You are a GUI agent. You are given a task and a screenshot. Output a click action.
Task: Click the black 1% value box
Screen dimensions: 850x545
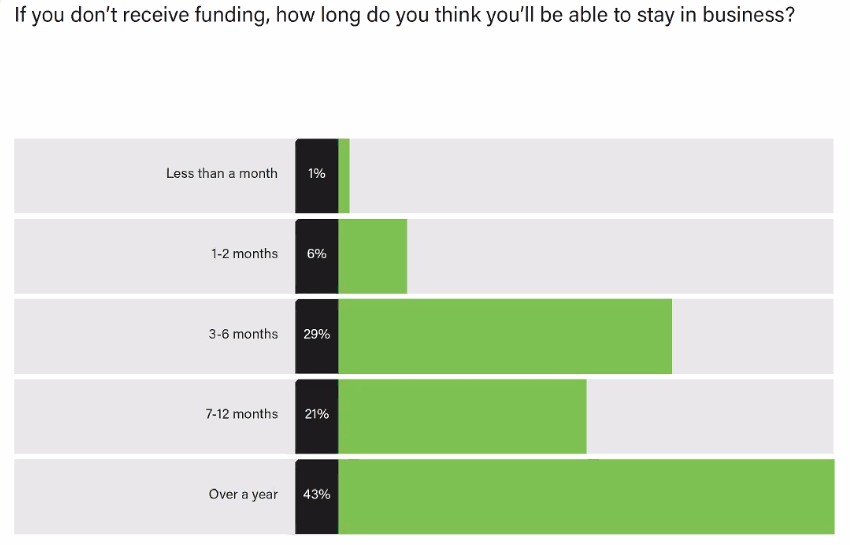pos(317,176)
